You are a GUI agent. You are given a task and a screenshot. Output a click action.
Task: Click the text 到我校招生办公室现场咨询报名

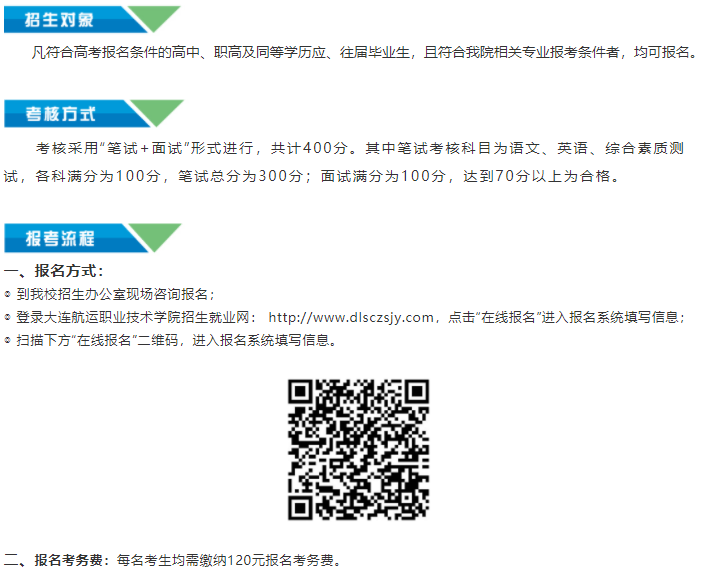112,294
